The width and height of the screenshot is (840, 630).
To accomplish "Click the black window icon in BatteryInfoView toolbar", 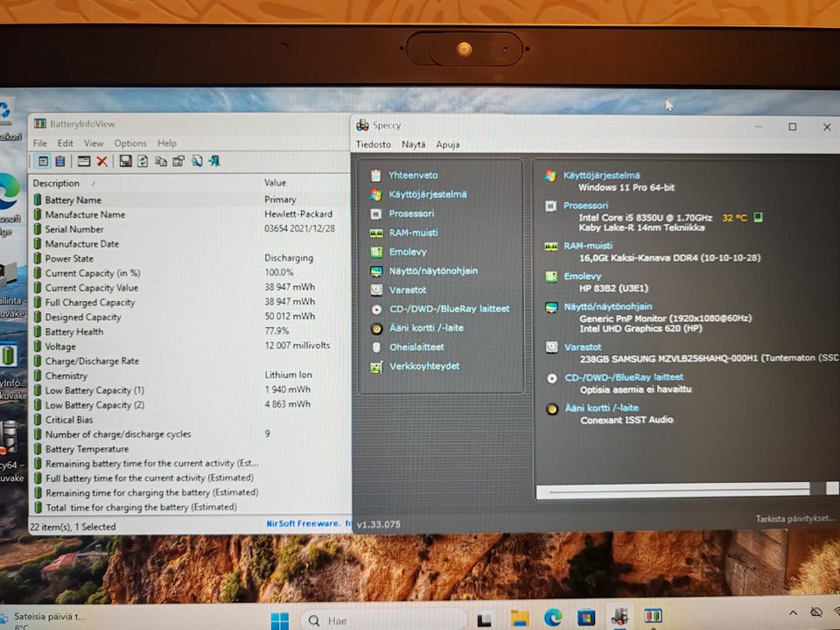I will [x=84, y=161].
